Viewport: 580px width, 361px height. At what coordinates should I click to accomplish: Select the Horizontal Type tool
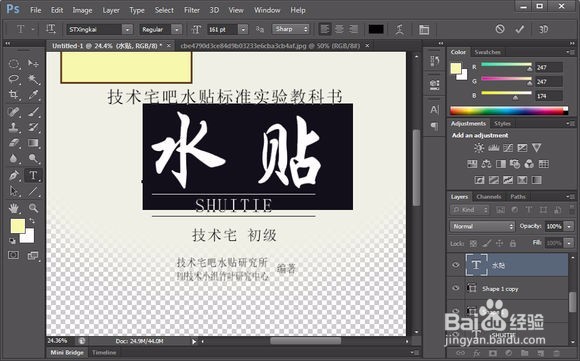(x=33, y=175)
